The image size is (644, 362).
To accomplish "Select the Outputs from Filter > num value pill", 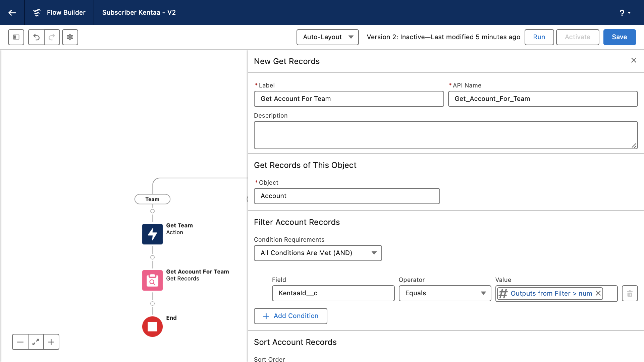I will 550,294.
